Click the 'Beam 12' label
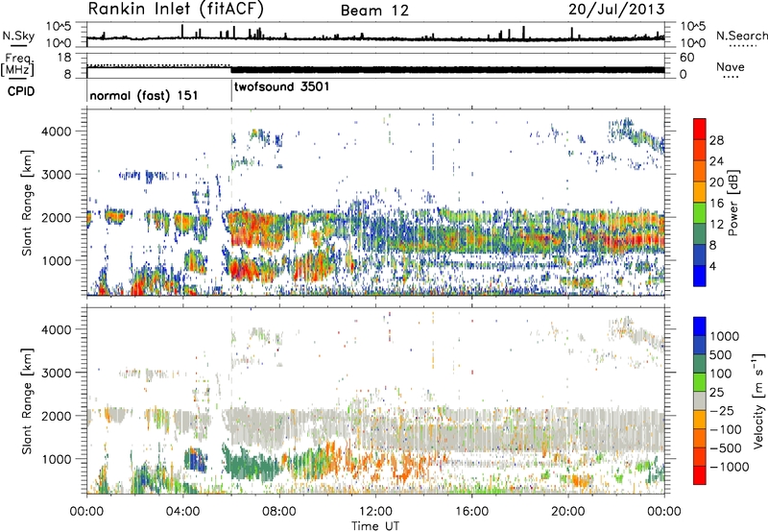The width and height of the screenshot is (768, 532). click(x=374, y=11)
